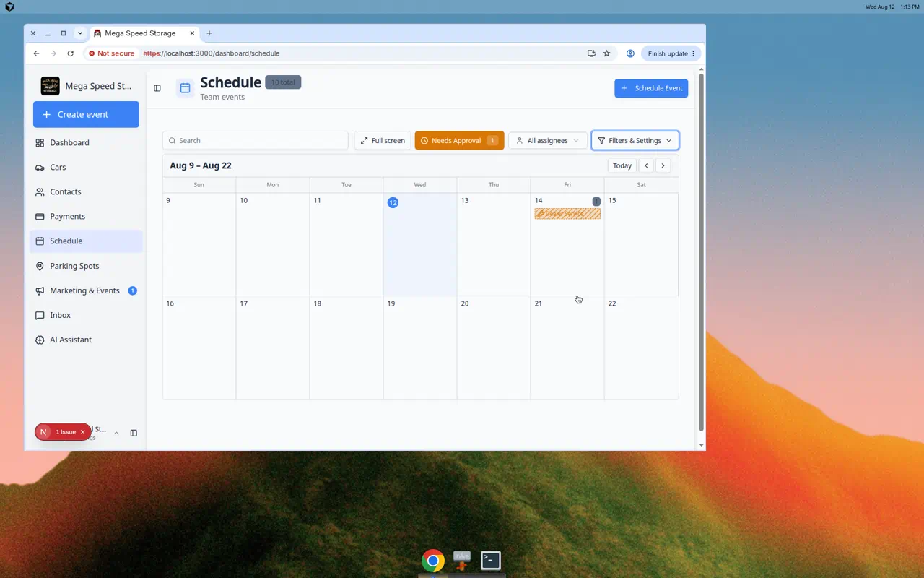The image size is (924, 578).
Task: Open the Terminal from the dock
Action: point(491,561)
